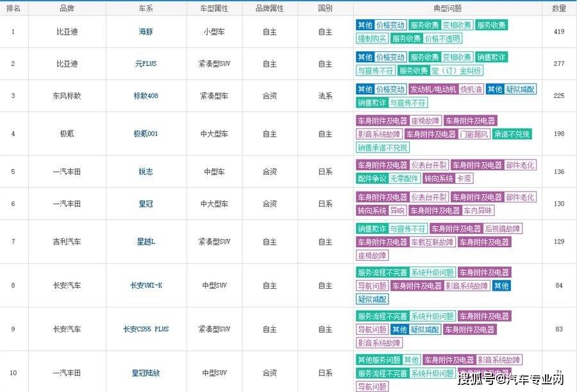This screenshot has height=392, width=577.
Task: Open the 元PLUS car series link
Action: click(146, 64)
